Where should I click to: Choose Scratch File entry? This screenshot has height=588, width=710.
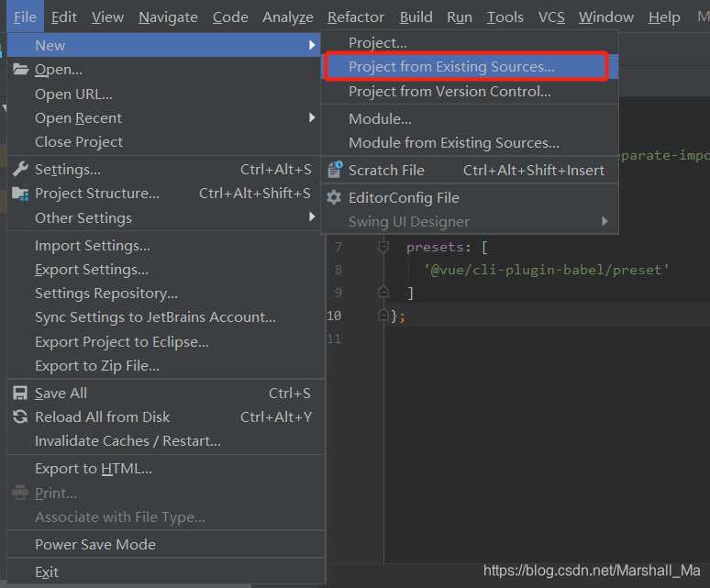pyautogui.click(x=470, y=171)
